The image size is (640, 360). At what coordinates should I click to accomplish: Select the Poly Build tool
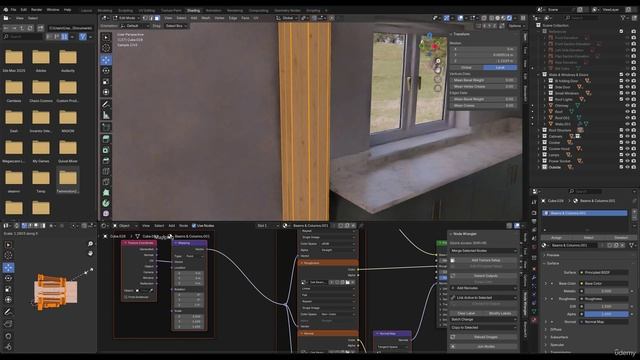[x=106, y=193]
